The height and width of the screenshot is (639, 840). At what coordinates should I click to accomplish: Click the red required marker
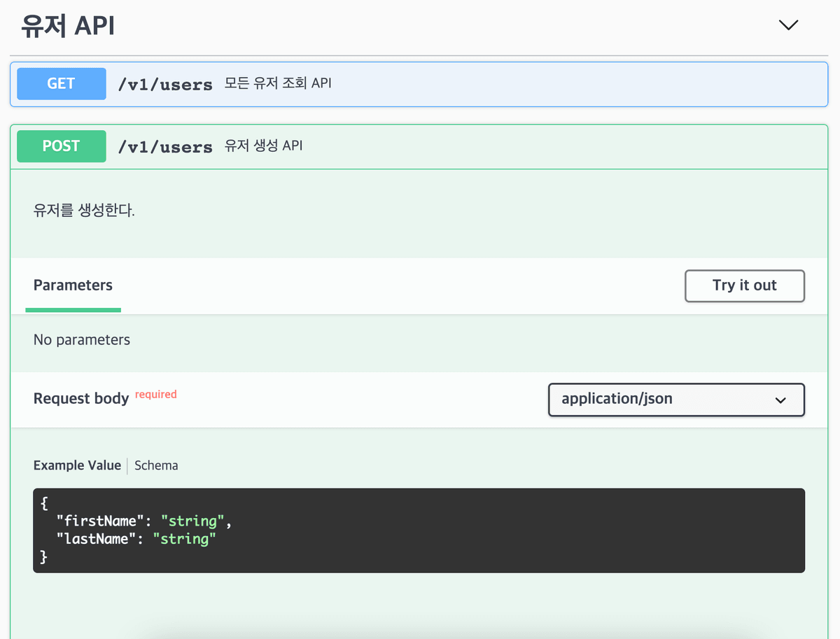point(155,395)
